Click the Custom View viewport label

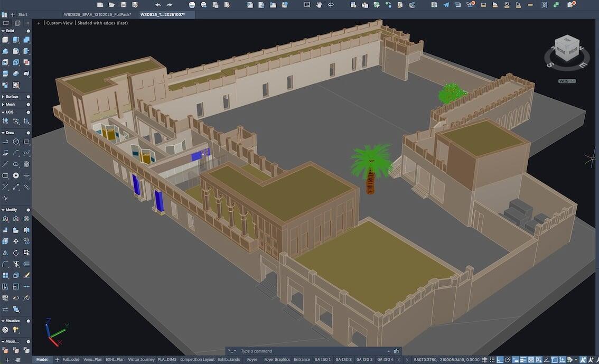coord(59,23)
